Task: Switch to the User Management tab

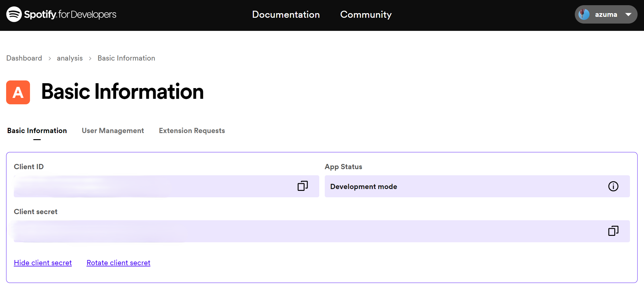Action: (113, 131)
